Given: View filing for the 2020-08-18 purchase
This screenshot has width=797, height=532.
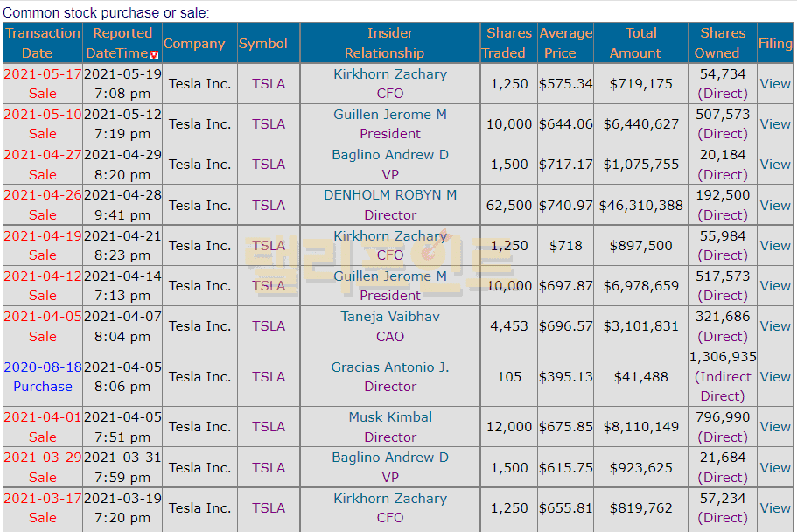Looking at the screenshot, I should pos(775,377).
